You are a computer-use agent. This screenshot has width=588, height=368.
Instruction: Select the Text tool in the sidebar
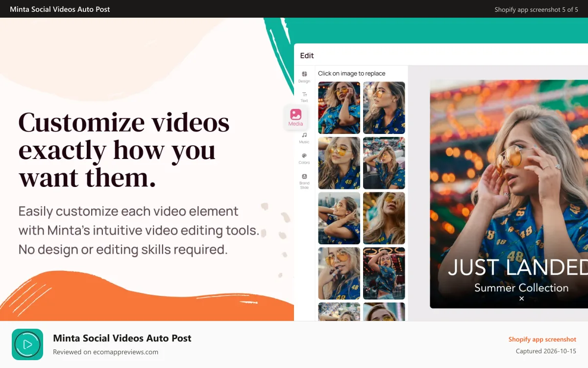click(x=304, y=96)
